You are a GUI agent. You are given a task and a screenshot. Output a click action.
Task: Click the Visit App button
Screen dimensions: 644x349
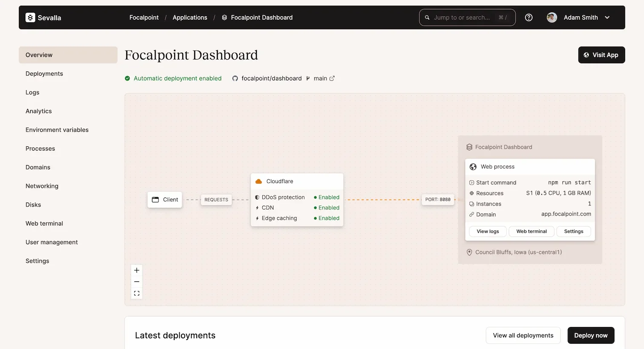pyautogui.click(x=601, y=55)
